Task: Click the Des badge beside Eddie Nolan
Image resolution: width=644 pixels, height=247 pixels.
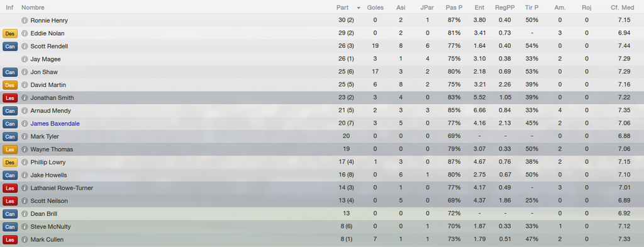Action: 10,33
